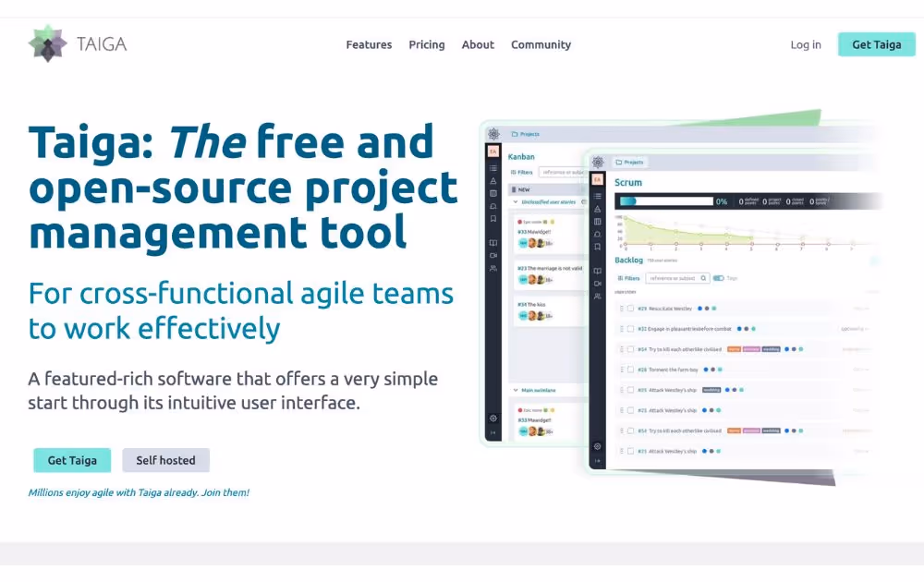The image size is (924, 582).
Task: Click the Kanban heading
Action: (x=521, y=157)
